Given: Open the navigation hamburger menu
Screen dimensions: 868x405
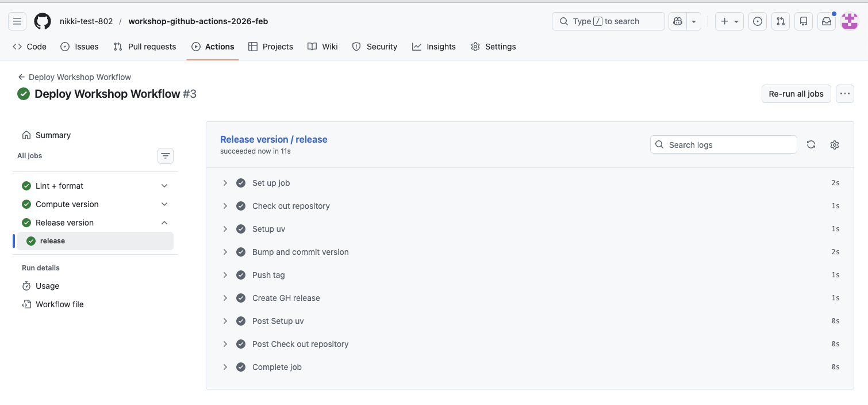Looking at the screenshot, I should tap(17, 21).
